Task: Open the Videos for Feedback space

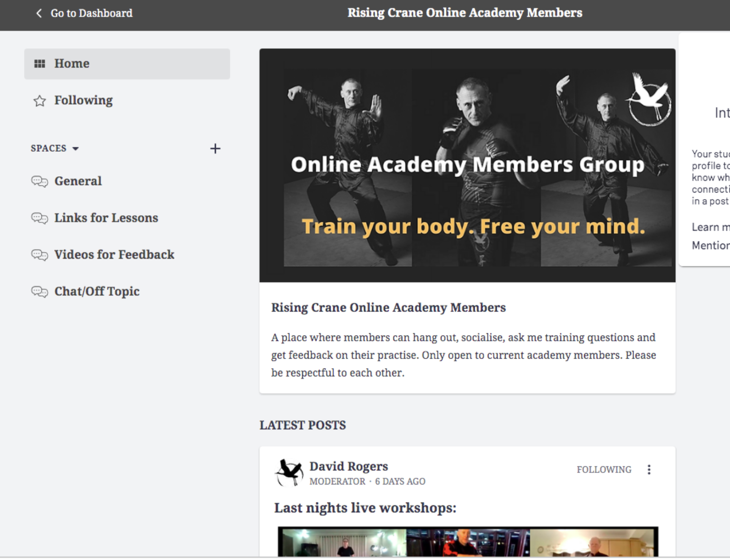Action: (114, 254)
